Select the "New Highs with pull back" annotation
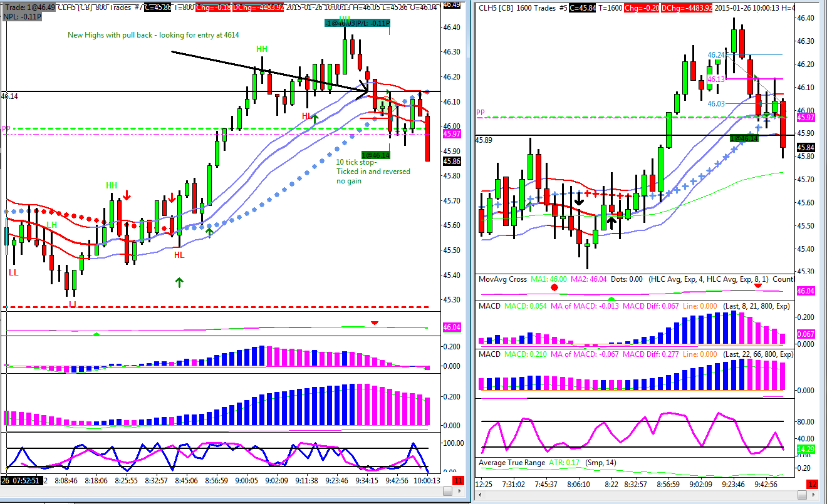Screen dimensions: 827x504 point(153,35)
